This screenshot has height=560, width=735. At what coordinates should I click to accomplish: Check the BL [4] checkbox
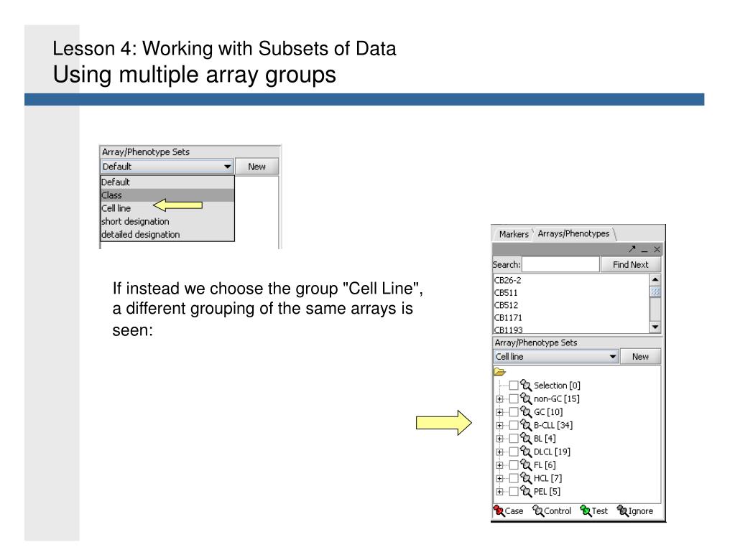tap(514, 438)
